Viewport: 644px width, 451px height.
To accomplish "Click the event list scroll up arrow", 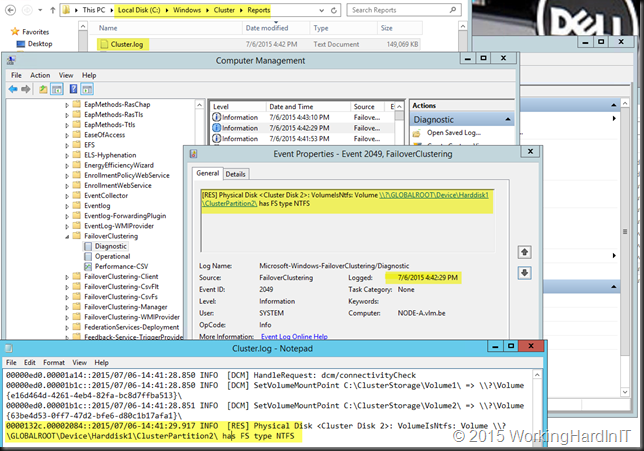I will pyautogui.click(x=399, y=107).
